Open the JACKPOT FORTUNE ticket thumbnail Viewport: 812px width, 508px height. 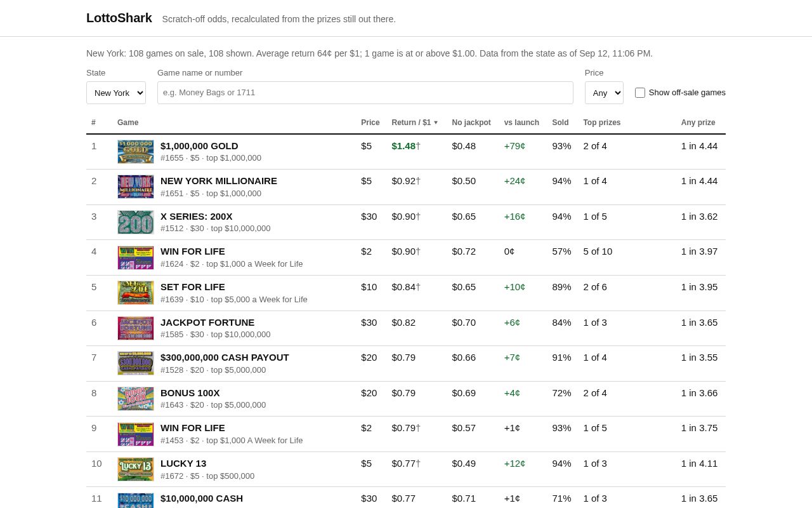(x=136, y=328)
